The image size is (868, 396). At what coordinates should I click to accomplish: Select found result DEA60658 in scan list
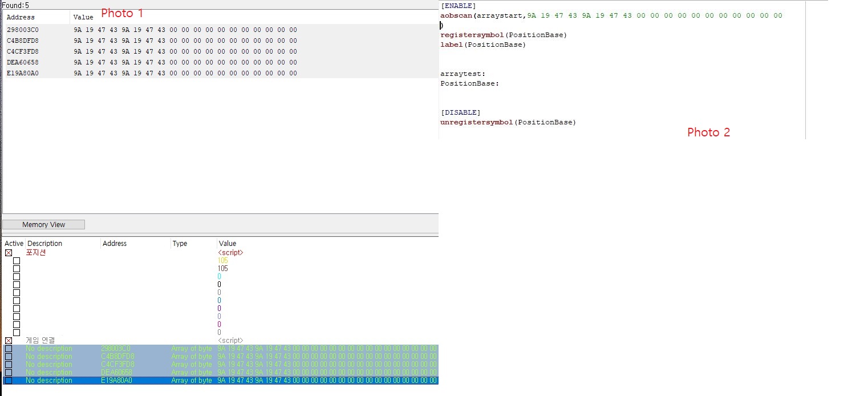coord(23,62)
